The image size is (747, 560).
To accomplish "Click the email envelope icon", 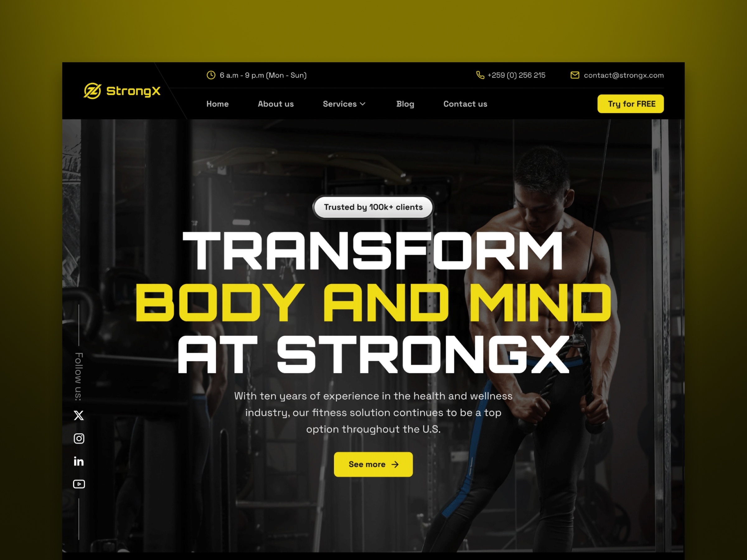I will point(574,75).
